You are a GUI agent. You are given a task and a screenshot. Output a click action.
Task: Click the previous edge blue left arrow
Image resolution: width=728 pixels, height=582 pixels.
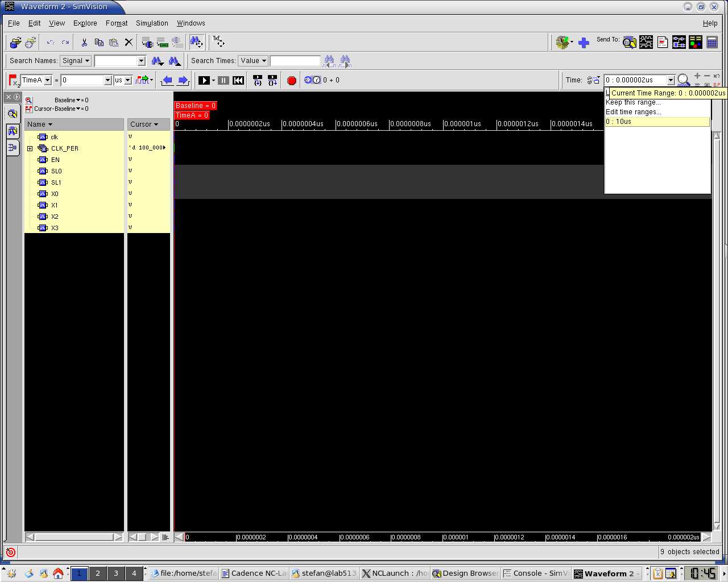[167, 80]
